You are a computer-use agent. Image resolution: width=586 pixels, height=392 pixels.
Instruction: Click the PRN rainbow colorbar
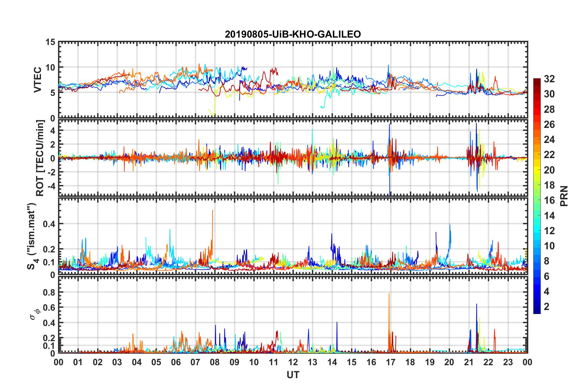[537, 196]
